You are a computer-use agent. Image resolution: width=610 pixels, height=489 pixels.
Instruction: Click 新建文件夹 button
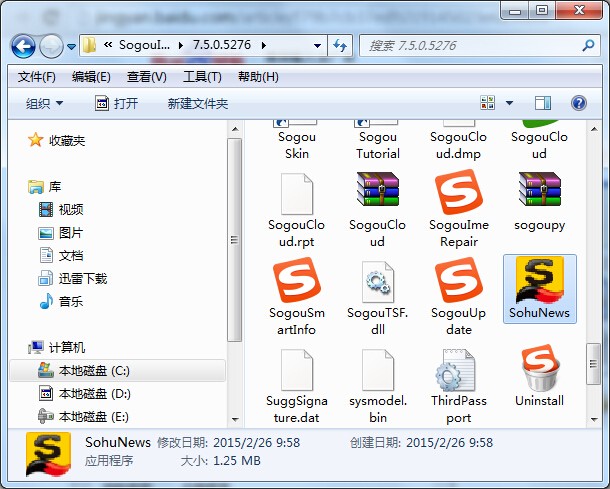click(198, 103)
